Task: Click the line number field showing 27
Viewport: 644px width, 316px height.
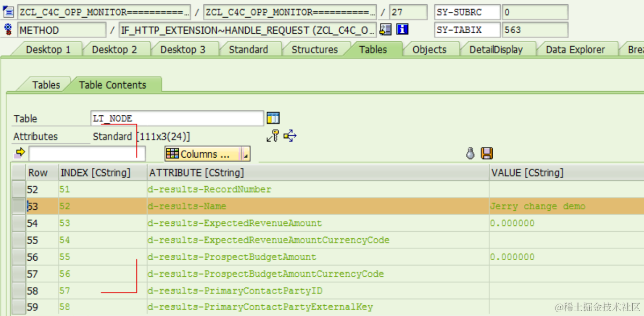Action: (408, 12)
